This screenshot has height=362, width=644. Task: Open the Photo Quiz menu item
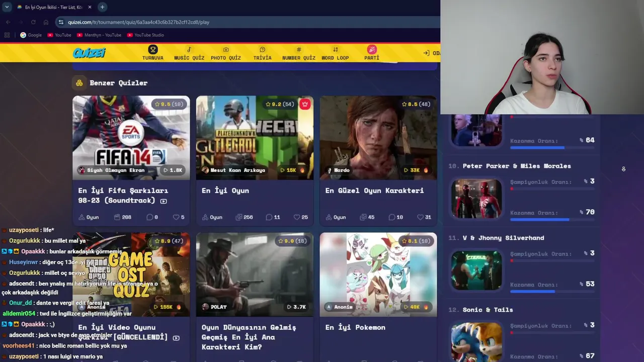coord(226,53)
